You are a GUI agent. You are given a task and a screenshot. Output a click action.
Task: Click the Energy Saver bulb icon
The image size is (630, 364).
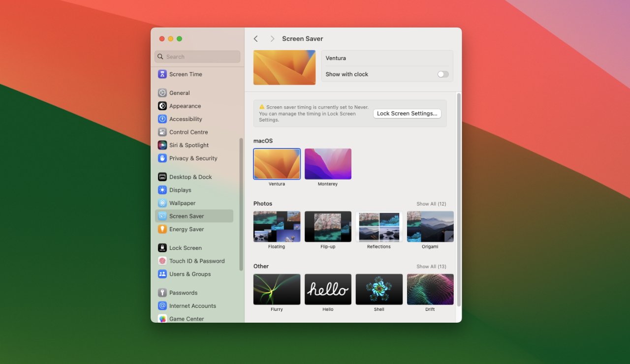[x=162, y=229]
